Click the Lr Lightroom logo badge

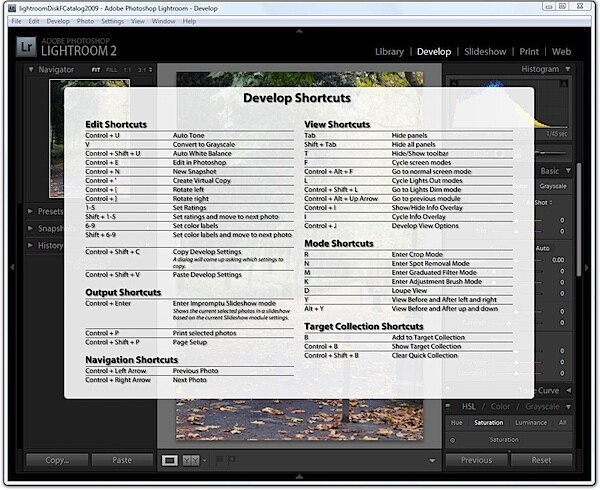26,47
